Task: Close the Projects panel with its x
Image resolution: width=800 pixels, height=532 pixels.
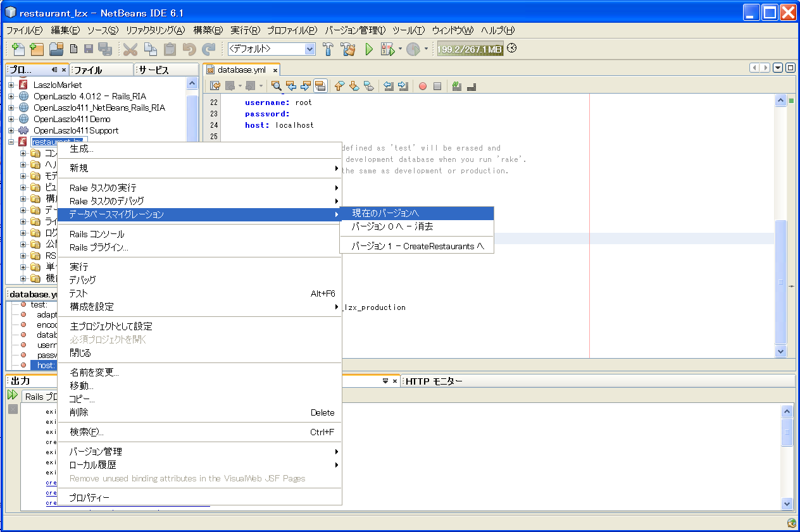Action: coord(64,70)
